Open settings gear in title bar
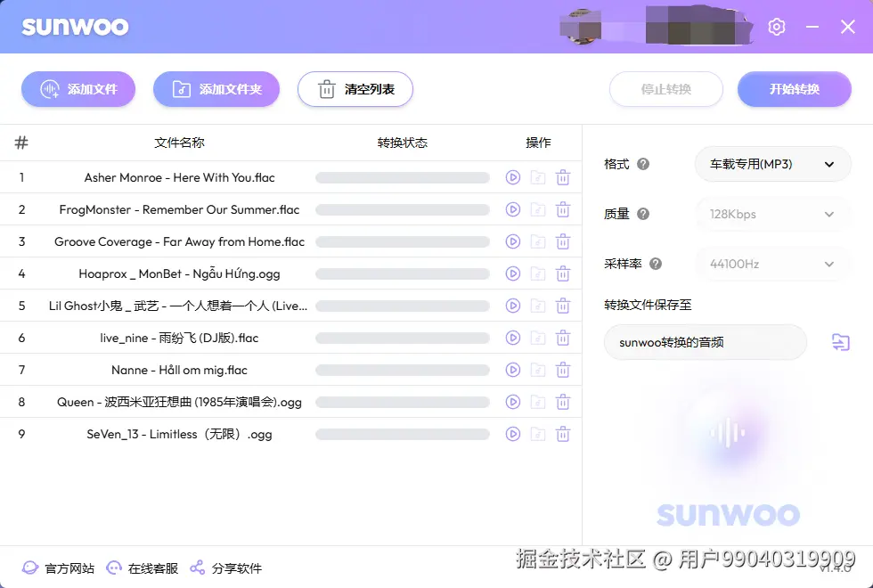This screenshot has width=873, height=588. (x=777, y=27)
